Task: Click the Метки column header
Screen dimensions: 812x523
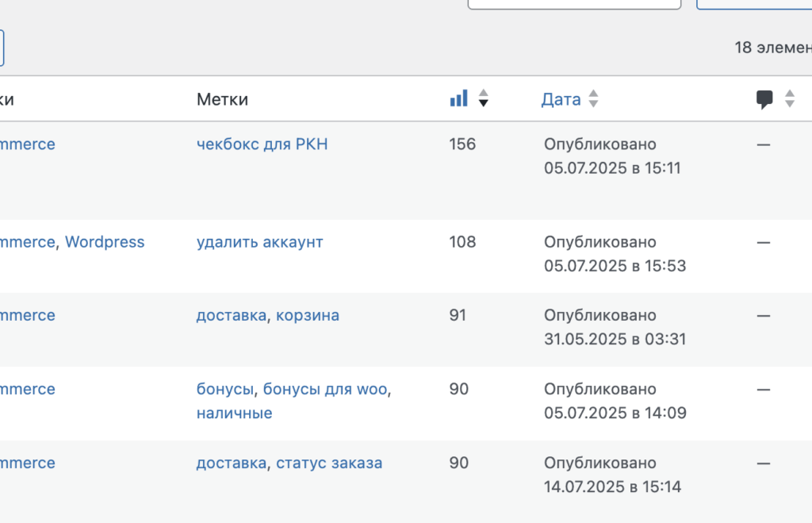Action: pyautogui.click(x=222, y=99)
